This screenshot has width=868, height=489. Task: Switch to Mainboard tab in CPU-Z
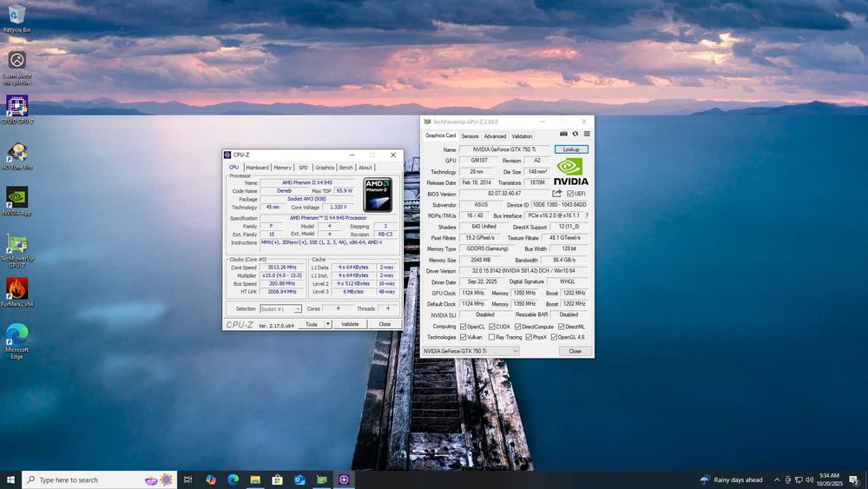tap(258, 168)
